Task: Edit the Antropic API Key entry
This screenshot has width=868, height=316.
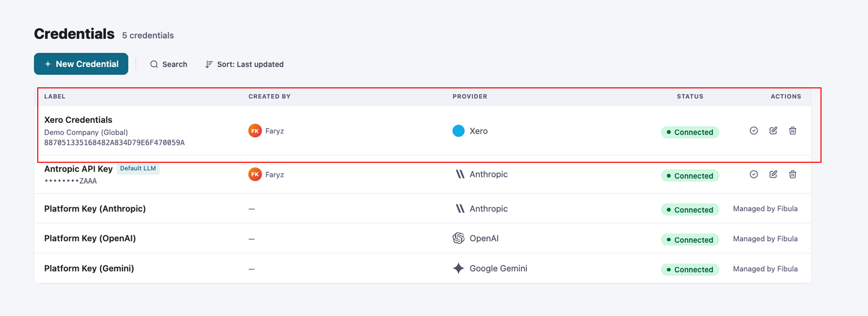Action: click(773, 174)
